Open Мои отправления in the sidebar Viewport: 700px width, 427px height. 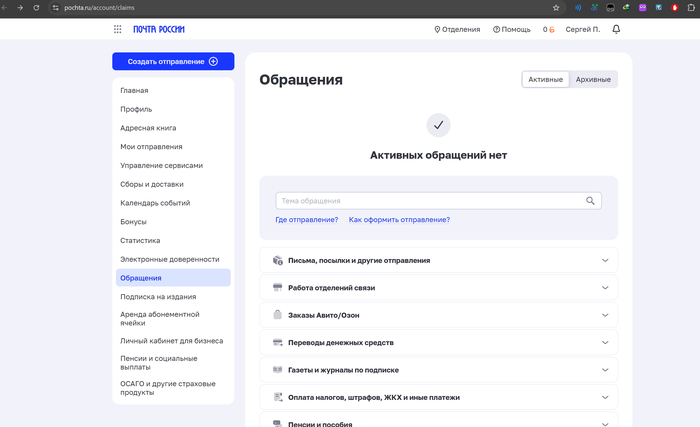[151, 147]
